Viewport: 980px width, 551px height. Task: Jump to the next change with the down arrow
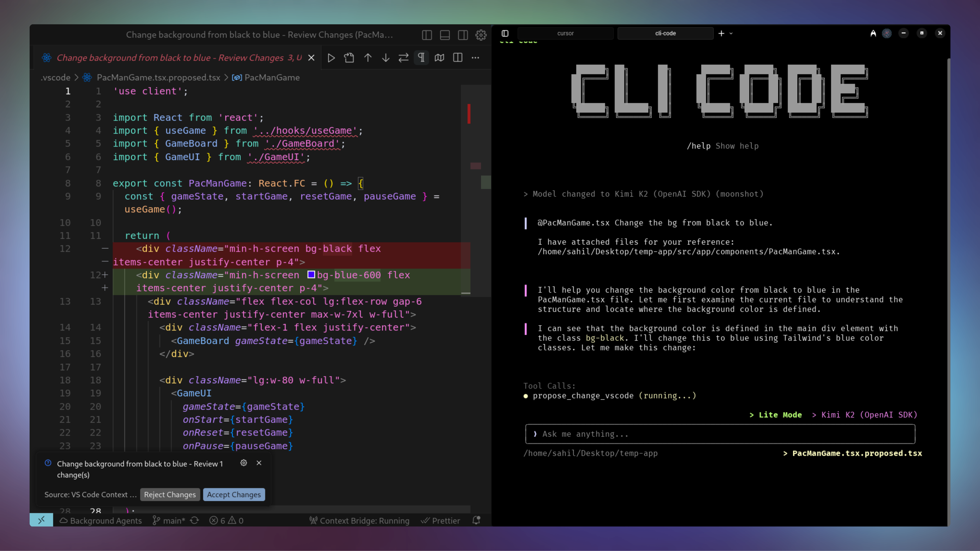click(x=385, y=57)
